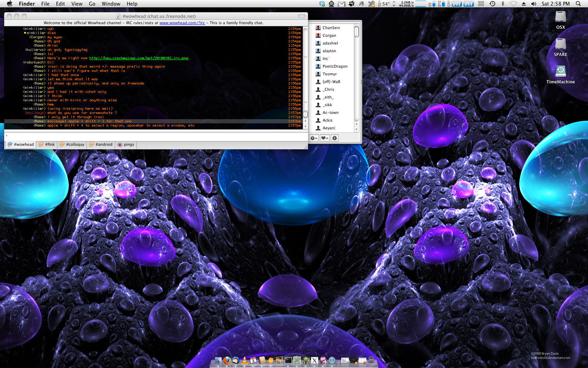The height and width of the screenshot is (368, 588).
Task: Click the member list scrollbar down arrow
Action: click(357, 129)
